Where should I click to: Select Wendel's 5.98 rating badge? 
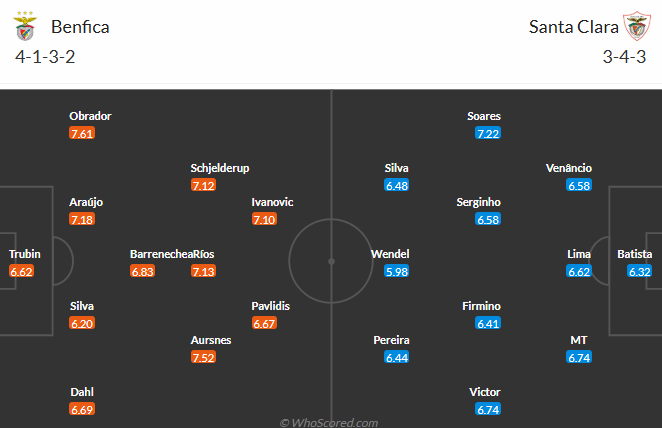(396, 271)
